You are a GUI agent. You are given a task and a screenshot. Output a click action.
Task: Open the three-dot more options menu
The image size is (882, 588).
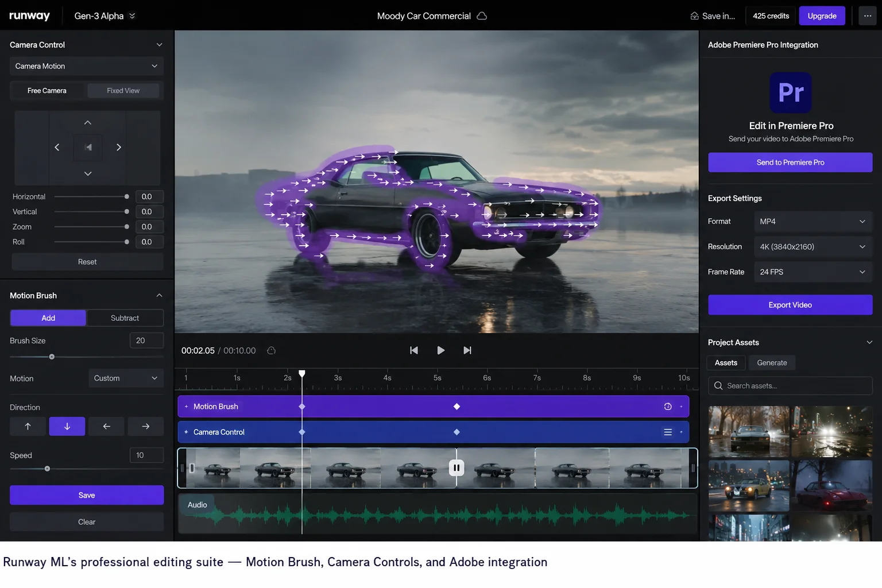868,16
